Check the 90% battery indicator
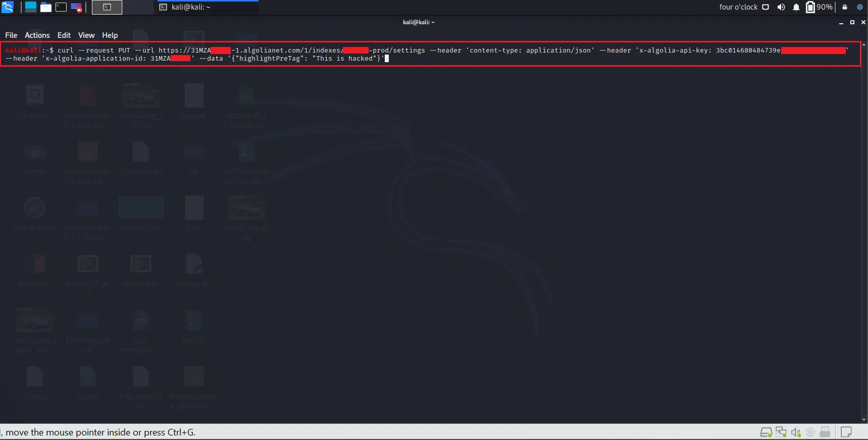Screen dimensions: 868x440 coord(819,7)
